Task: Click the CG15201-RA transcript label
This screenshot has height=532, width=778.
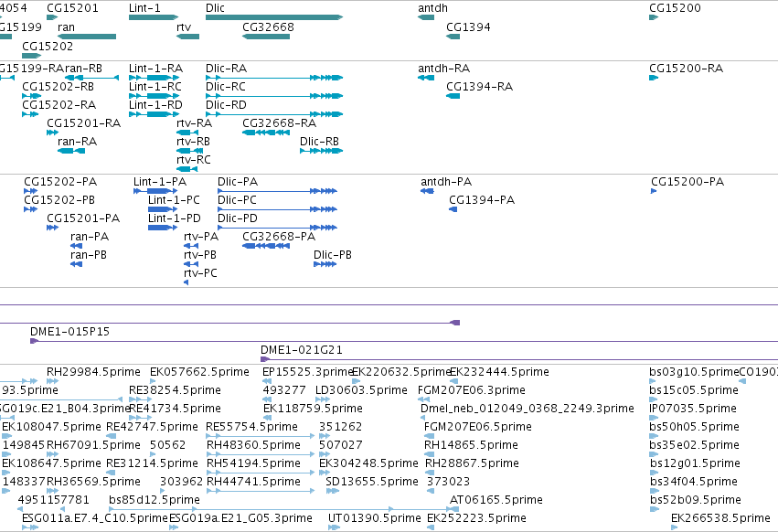Action: 84,123
